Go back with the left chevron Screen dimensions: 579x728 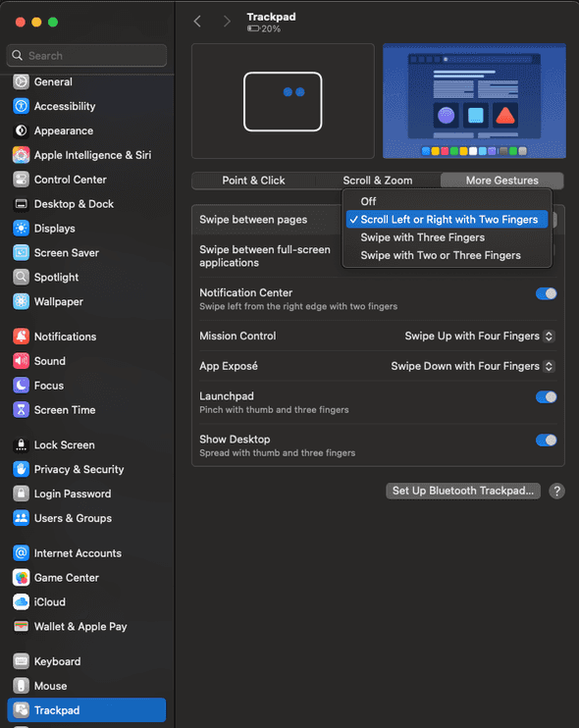click(198, 22)
